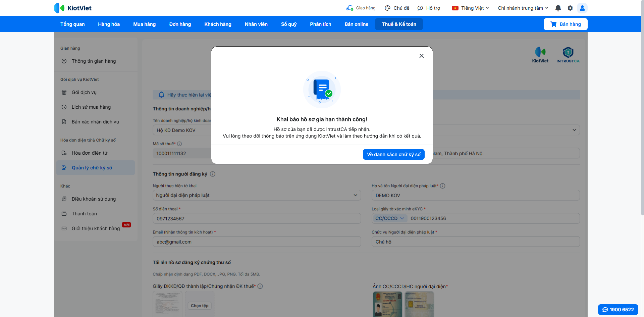Close the success dialog with X
Screen dimensions: 644x317
422,56
